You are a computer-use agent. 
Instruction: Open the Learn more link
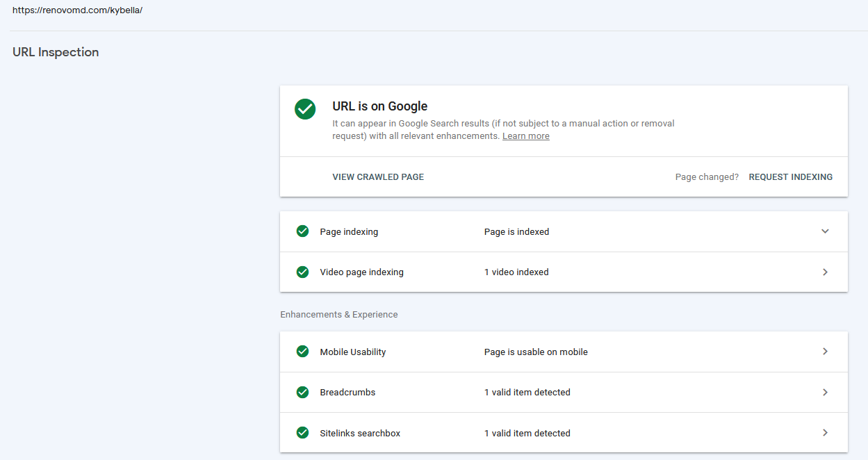526,136
